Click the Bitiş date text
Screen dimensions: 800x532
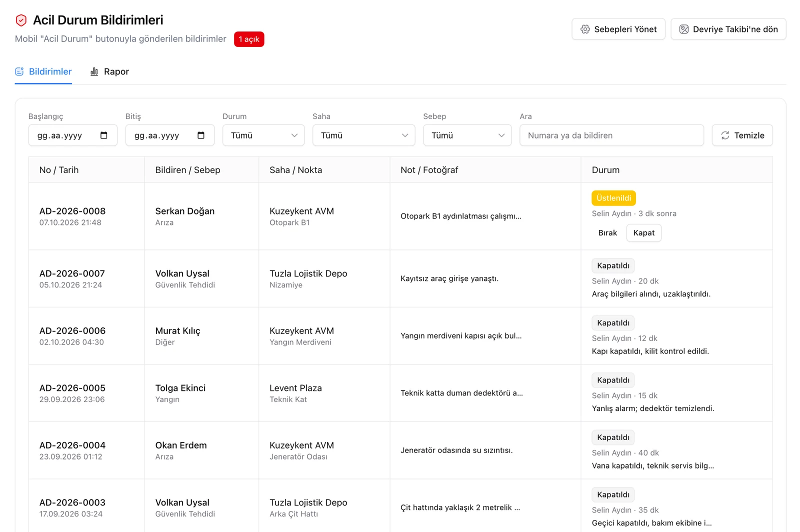click(x=156, y=135)
